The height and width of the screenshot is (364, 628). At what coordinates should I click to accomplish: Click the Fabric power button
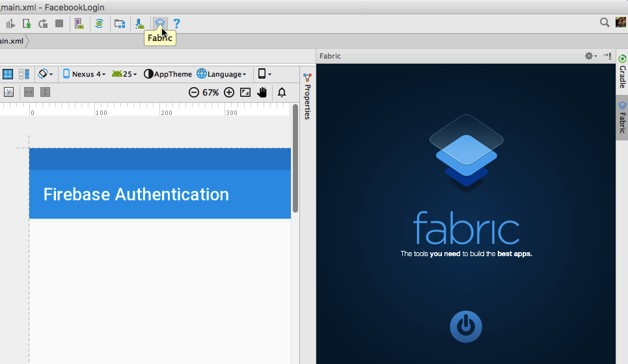[465, 326]
